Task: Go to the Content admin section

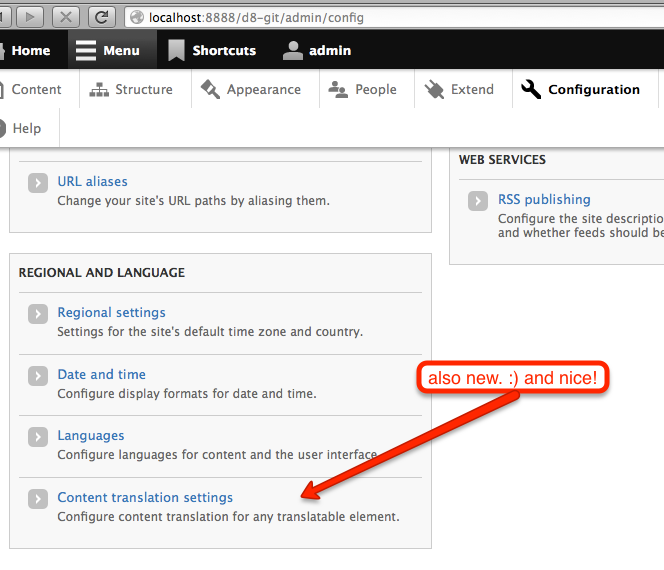Action: pos(36,89)
